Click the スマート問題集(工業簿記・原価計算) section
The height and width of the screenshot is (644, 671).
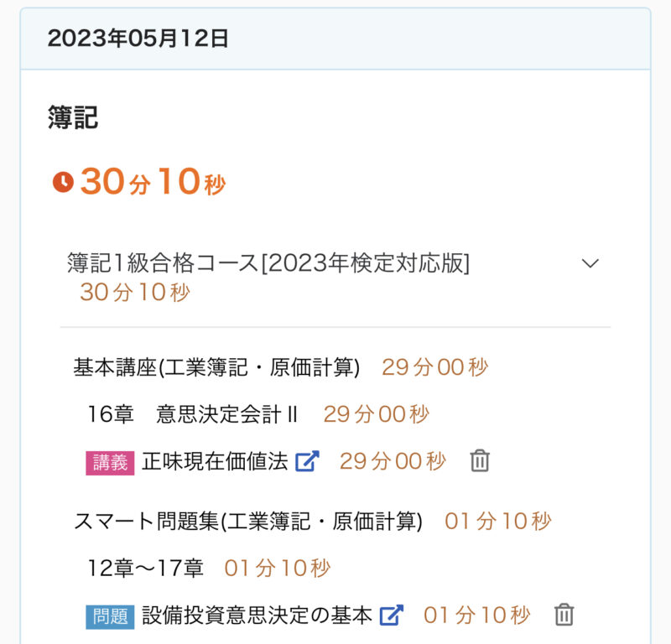[x=247, y=522]
